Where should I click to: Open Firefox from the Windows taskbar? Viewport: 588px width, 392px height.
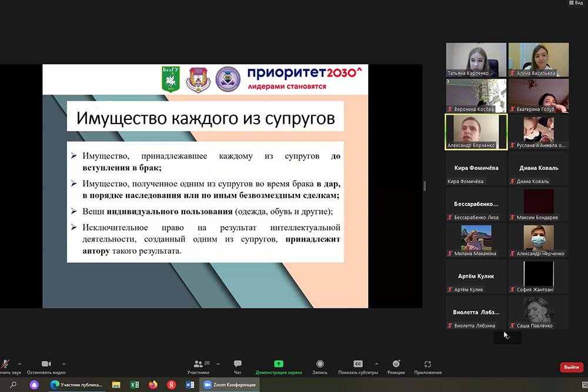click(x=153, y=385)
